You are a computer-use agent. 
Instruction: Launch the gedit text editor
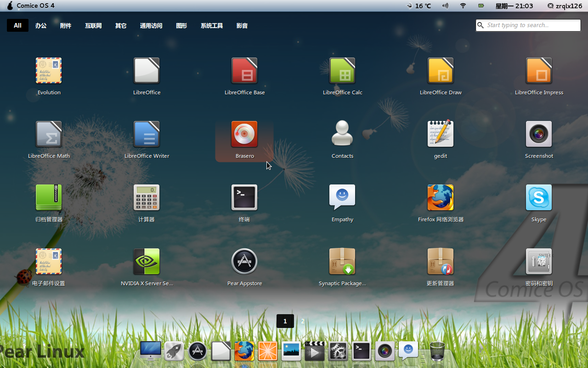(x=441, y=134)
